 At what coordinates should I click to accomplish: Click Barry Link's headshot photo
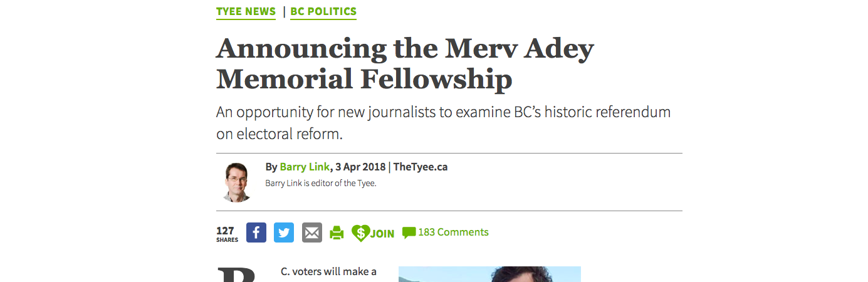[238, 182]
